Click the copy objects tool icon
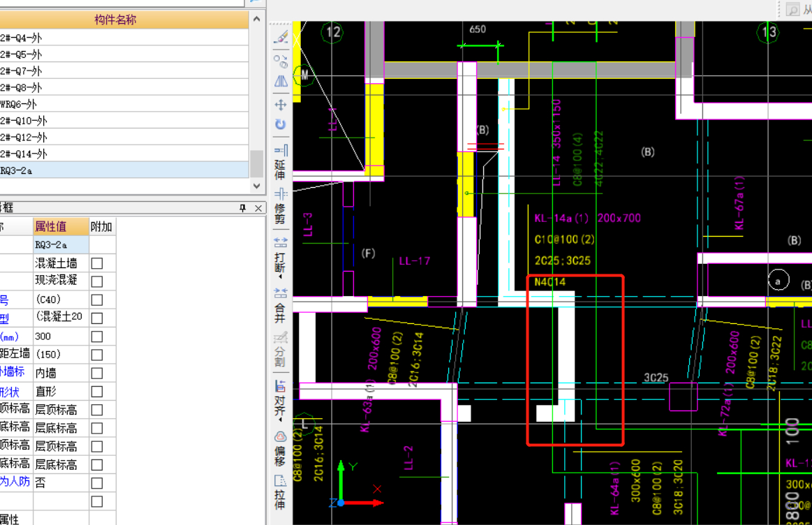 281,61
